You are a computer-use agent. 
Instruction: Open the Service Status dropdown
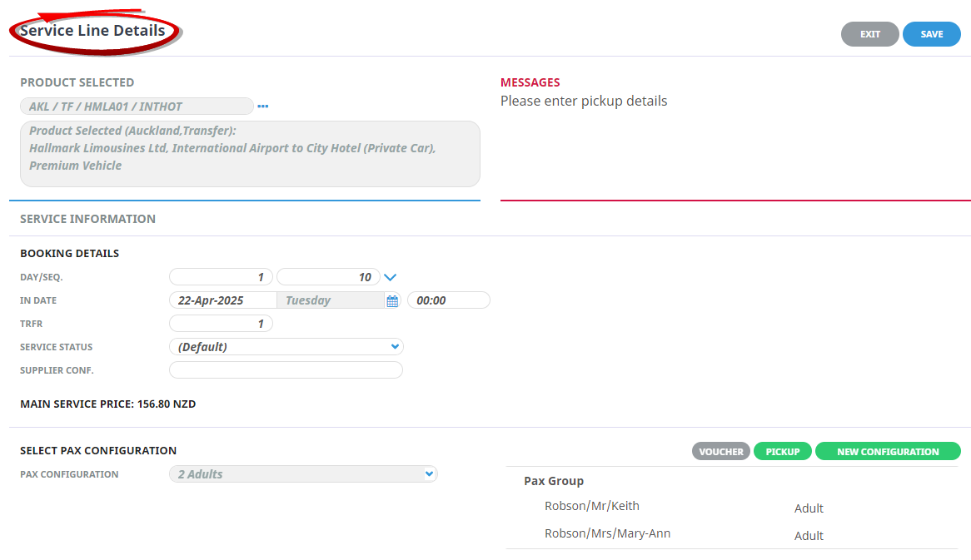(286, 347)
